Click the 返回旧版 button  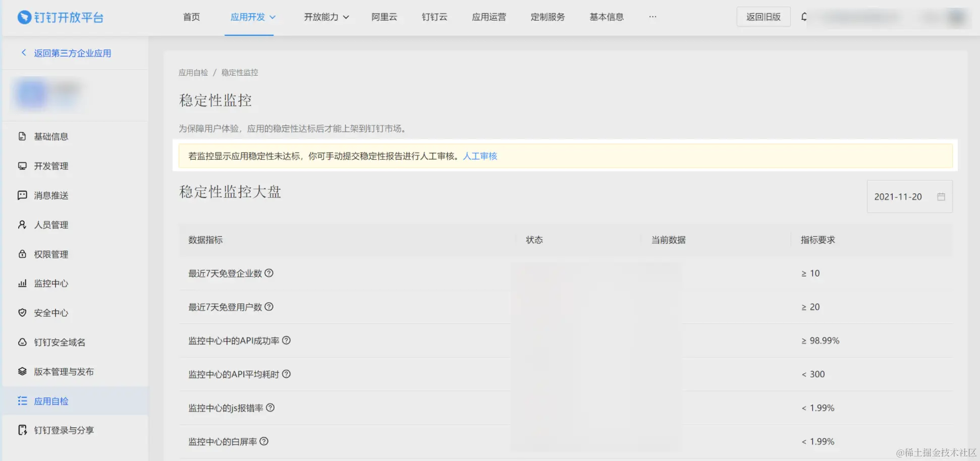(764, 17)
